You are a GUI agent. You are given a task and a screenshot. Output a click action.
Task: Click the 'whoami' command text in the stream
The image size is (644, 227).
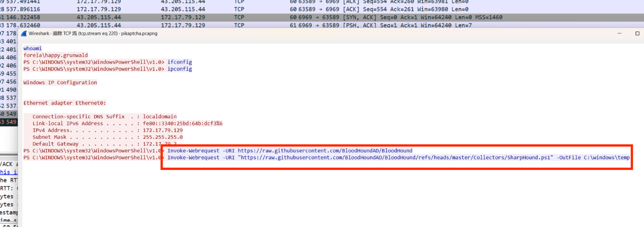click(x=33, y=48)
